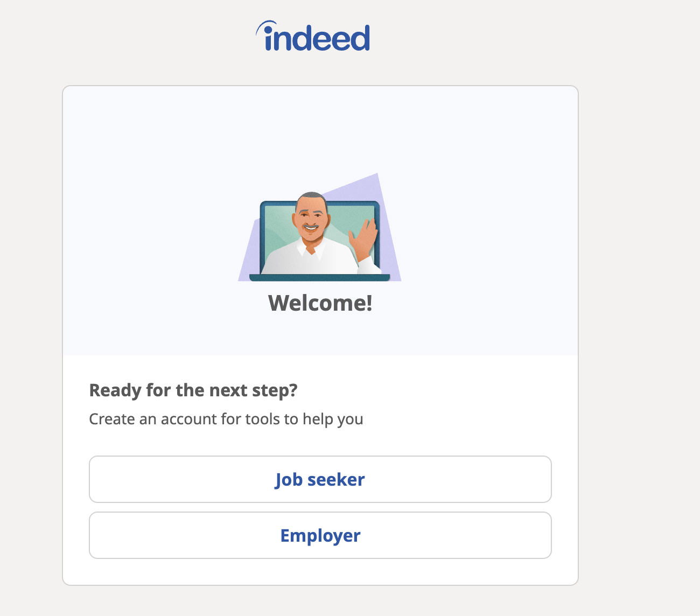Click the man's gray hair in illustration

(x=311, y=196)
